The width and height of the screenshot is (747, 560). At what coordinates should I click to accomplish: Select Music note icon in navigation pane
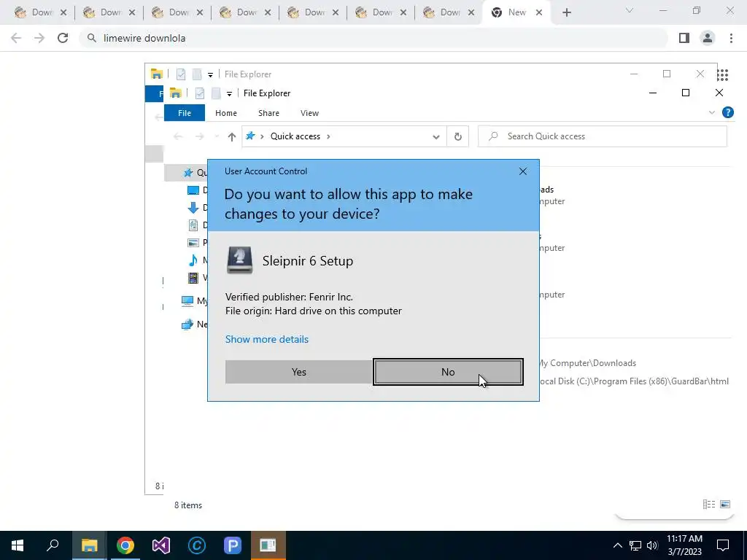click(x=193, y=260)
